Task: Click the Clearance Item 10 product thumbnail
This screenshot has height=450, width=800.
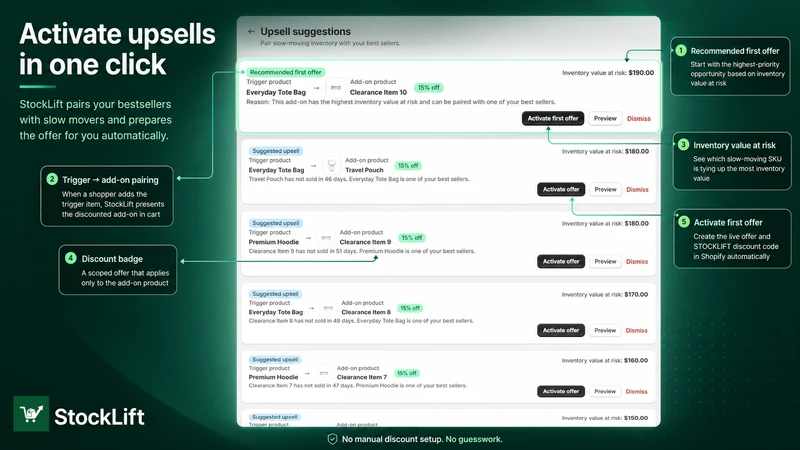Action: 335,88
